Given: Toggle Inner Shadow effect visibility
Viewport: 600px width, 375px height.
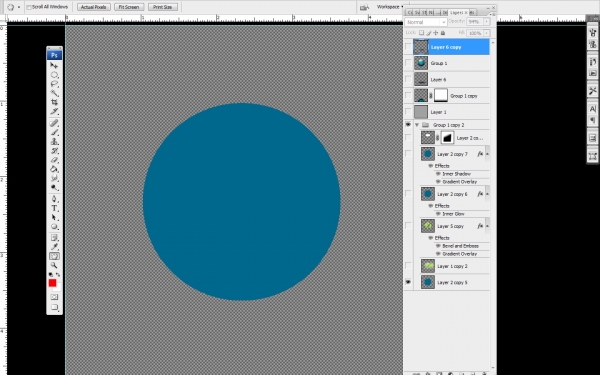Looking at the screenshot, I should click(438, 174).
